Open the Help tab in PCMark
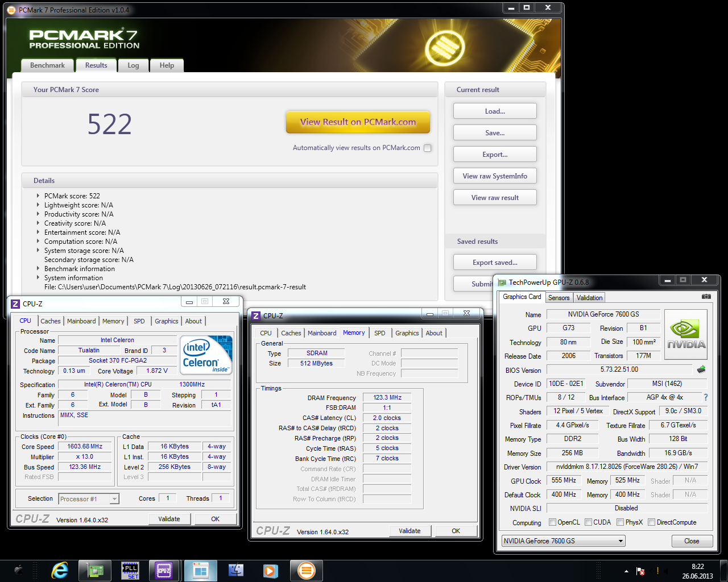 click(x=167, y=65)
